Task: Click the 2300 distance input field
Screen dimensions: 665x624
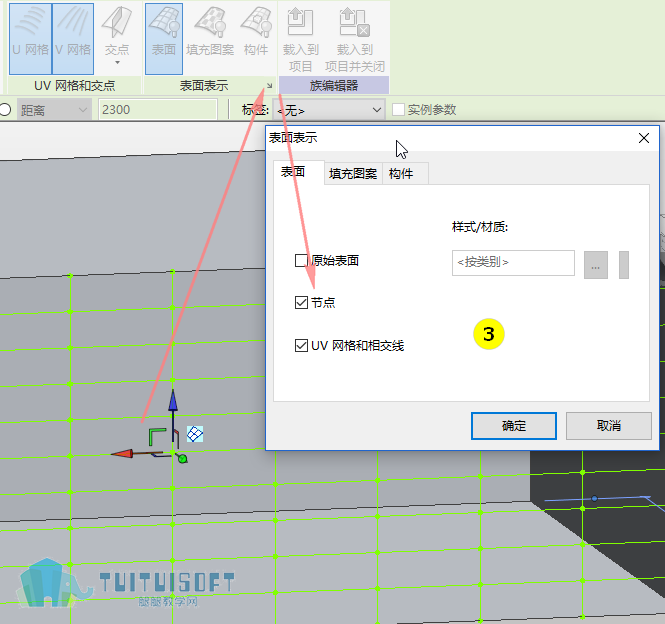Action: pos(158,109)
